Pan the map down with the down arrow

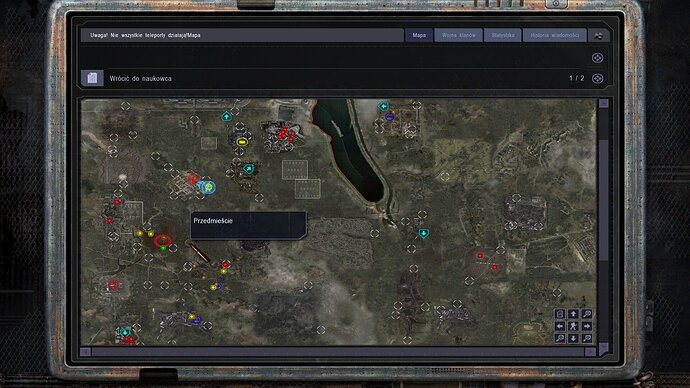pos(573,338)
